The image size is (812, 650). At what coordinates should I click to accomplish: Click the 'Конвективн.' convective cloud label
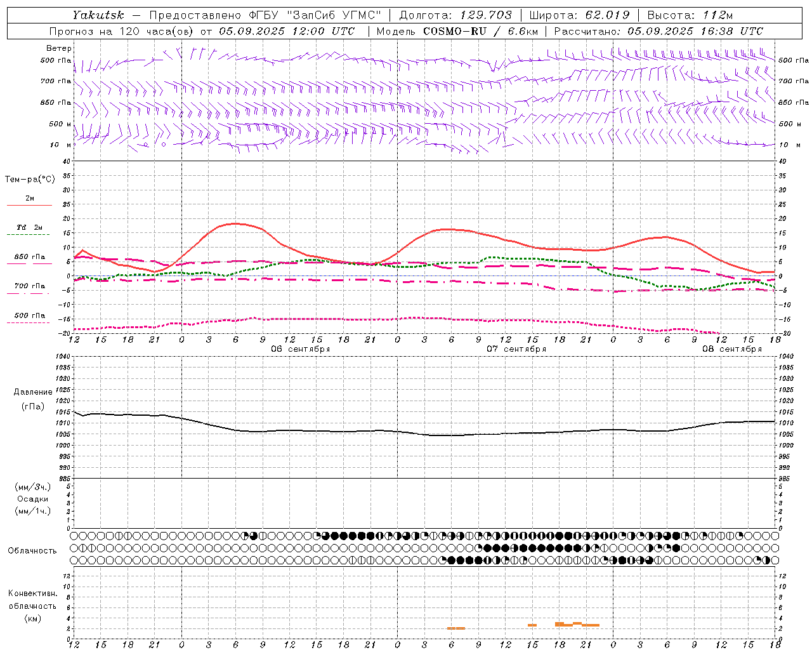pyautogui.click(x=33, y=594)
